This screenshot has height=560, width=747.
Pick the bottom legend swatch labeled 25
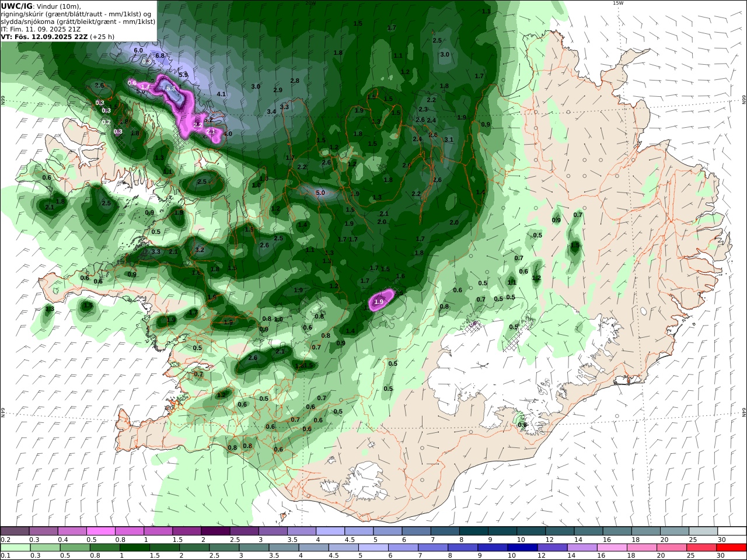pos(702,548)
